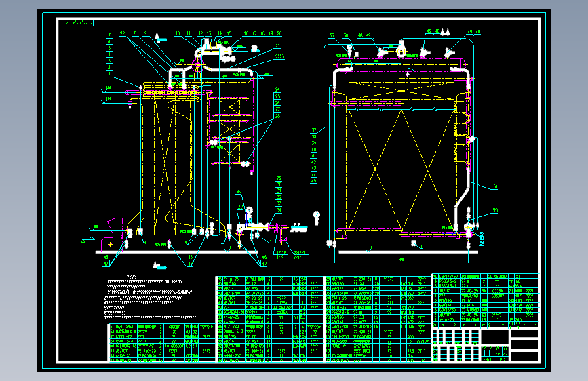Select stacked label 45 on right view

314,181
